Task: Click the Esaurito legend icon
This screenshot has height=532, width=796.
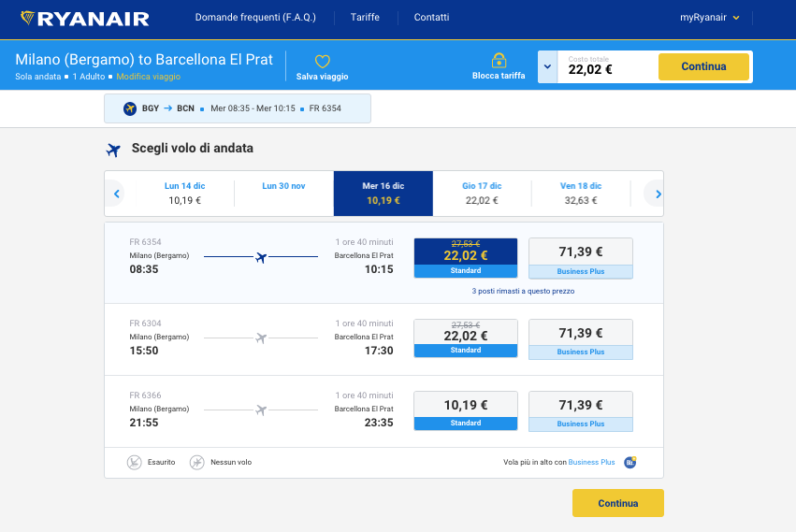Action: coord(134,463)
